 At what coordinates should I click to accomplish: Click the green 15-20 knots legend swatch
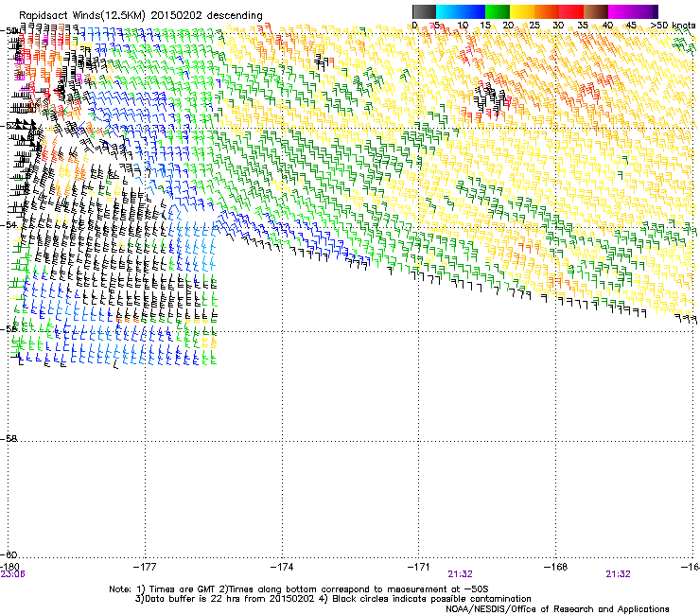[498, 11]
